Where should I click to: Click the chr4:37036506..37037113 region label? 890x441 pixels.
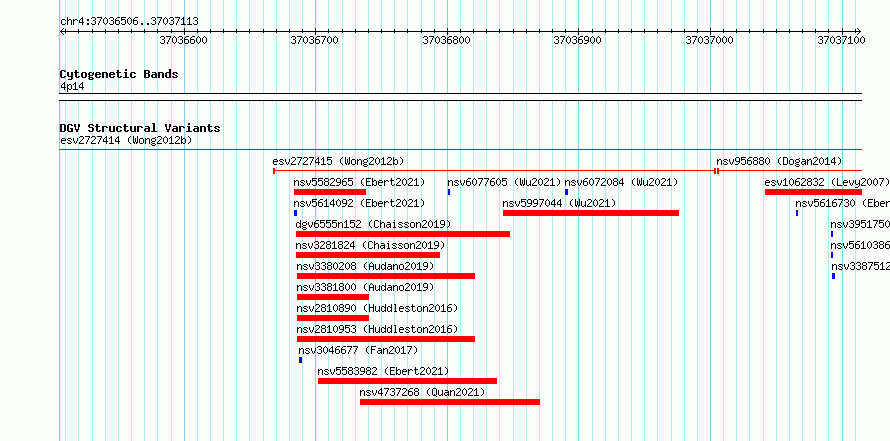(129, 22)
